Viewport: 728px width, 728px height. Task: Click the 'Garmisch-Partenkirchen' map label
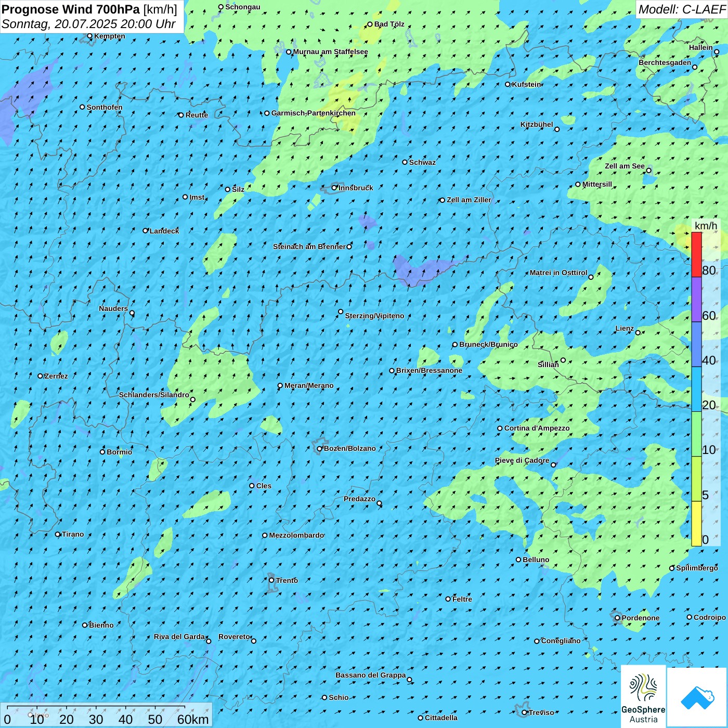tap(314, 113)
